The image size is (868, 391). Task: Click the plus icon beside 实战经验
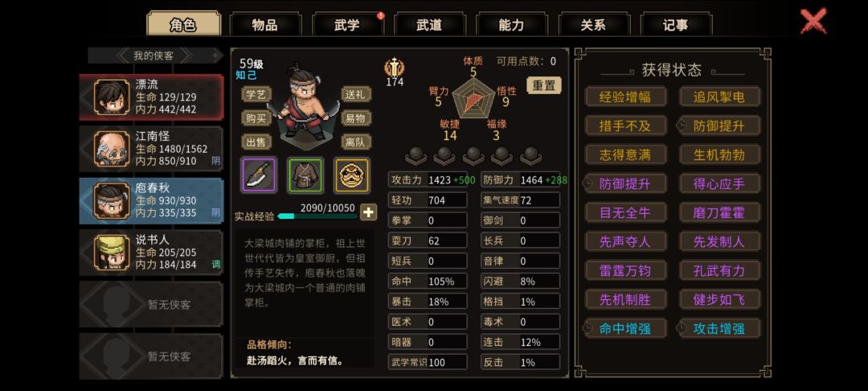pos(369,212)
